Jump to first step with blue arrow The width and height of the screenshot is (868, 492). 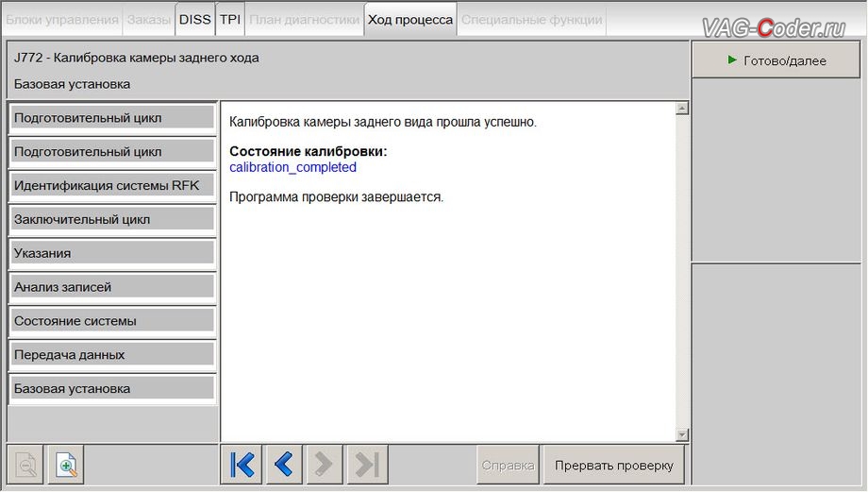tap(242, 465)
